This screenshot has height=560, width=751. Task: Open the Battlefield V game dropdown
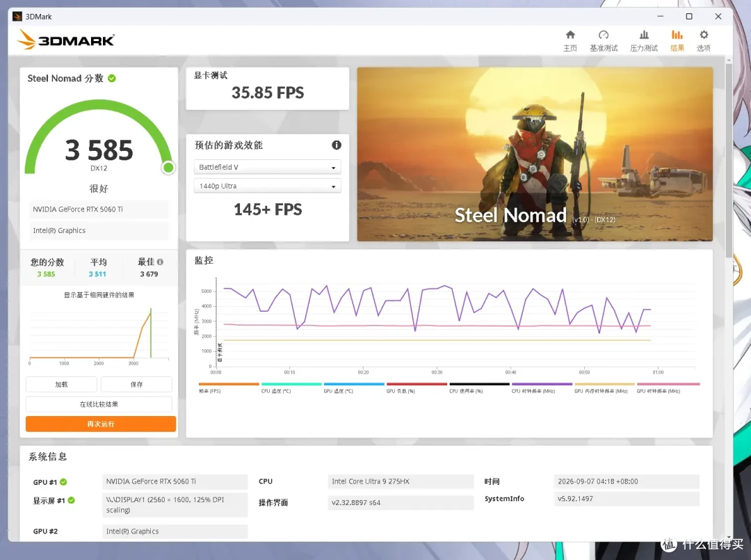[267, 167]
